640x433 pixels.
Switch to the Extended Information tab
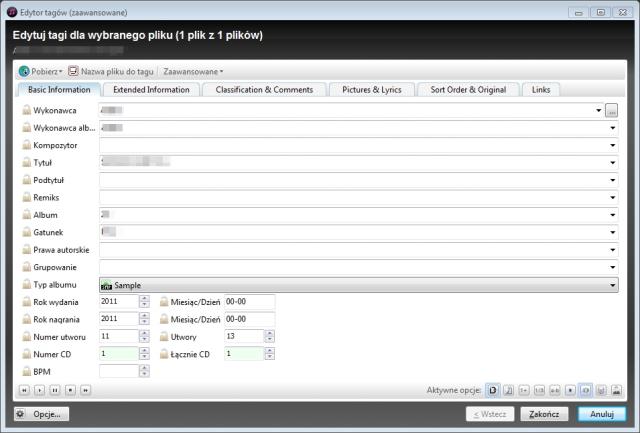[151, 90]
